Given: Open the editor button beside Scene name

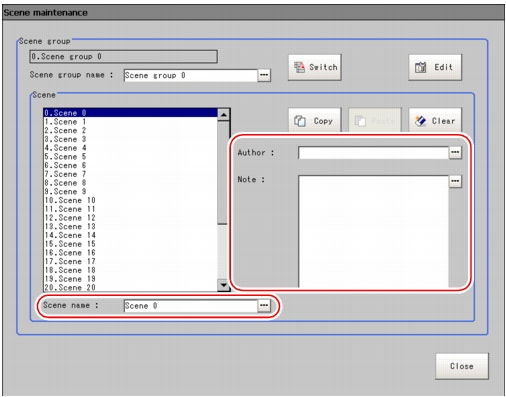Looking at the screenshot, I should [x=264, y=305].
